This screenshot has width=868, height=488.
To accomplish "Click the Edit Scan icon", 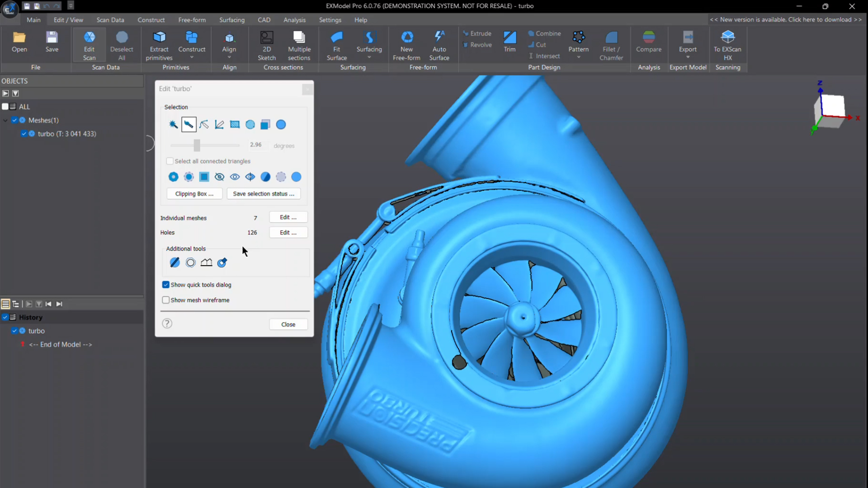I will (90, 38).
